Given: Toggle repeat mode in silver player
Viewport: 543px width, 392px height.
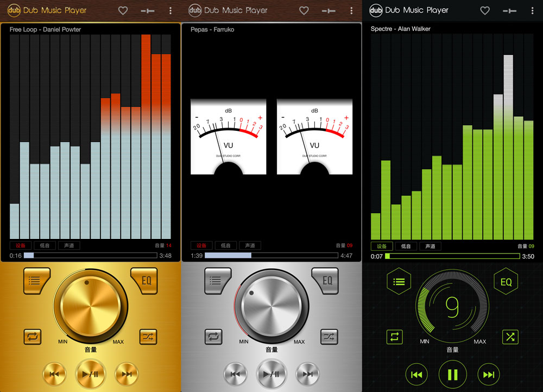Looking at the screenshot, I should point(213,337).
